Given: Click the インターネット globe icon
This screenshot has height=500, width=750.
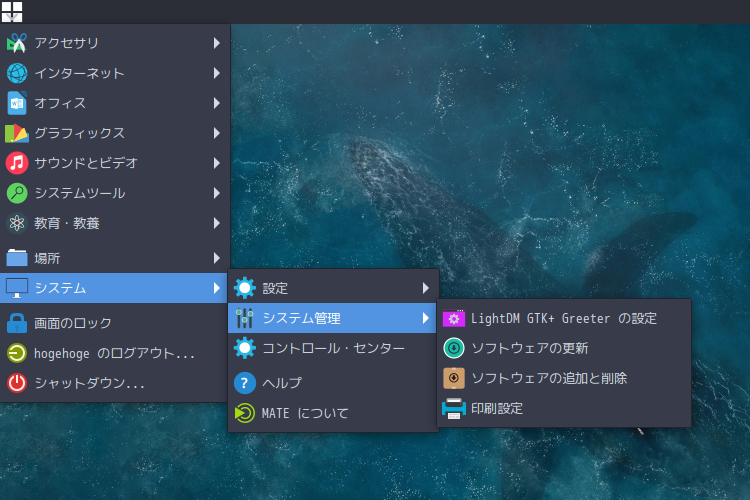Looking at the screenshot, I should tap(17, 73).
